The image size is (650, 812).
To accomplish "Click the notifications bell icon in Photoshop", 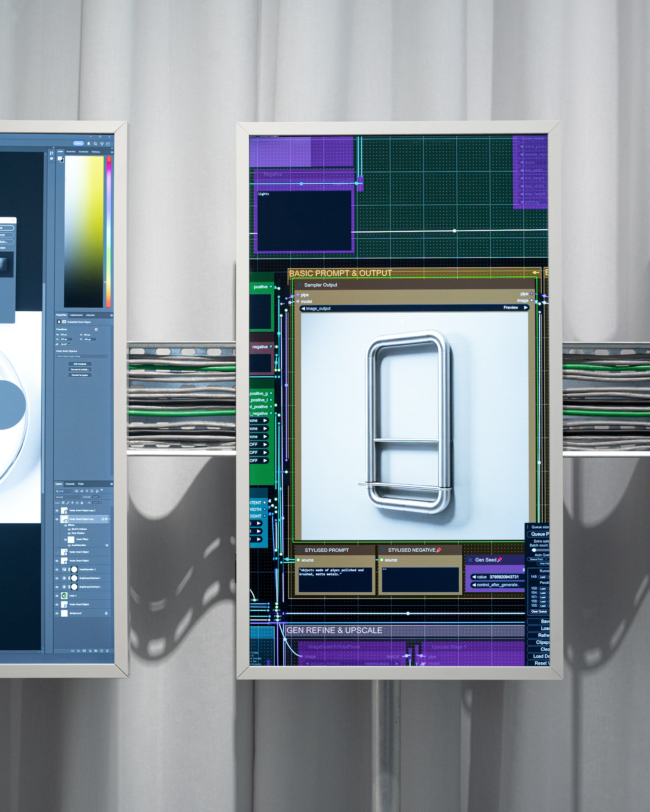I will (88, 143).
